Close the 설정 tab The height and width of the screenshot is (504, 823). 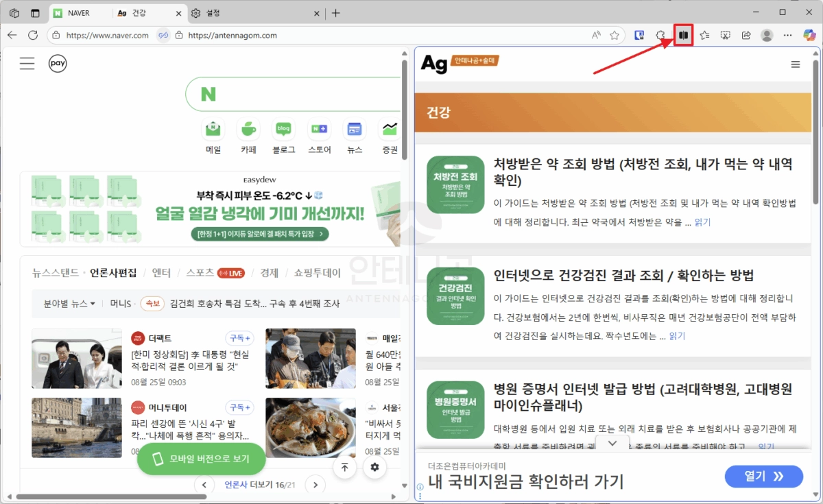(317, 13)
